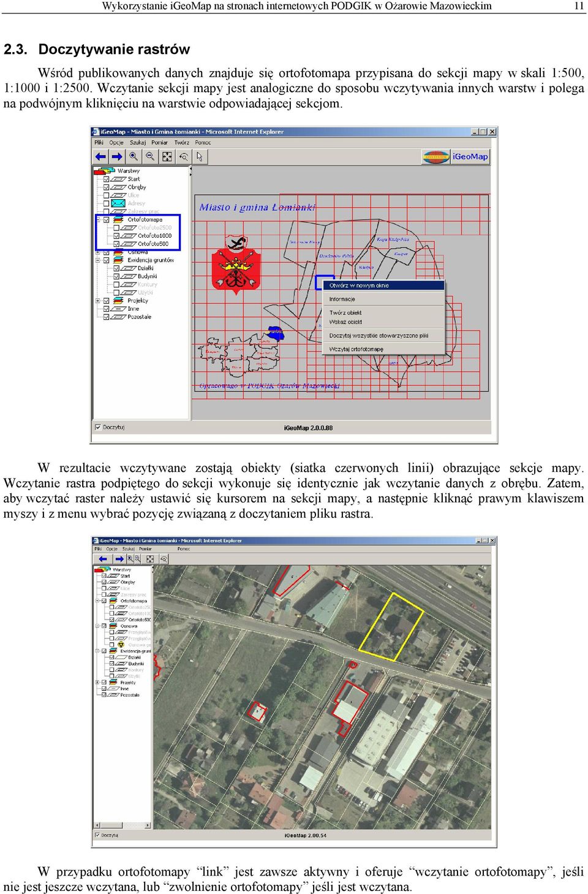Select the zoom out magnifier in aerial photo window

coord(137,559)
